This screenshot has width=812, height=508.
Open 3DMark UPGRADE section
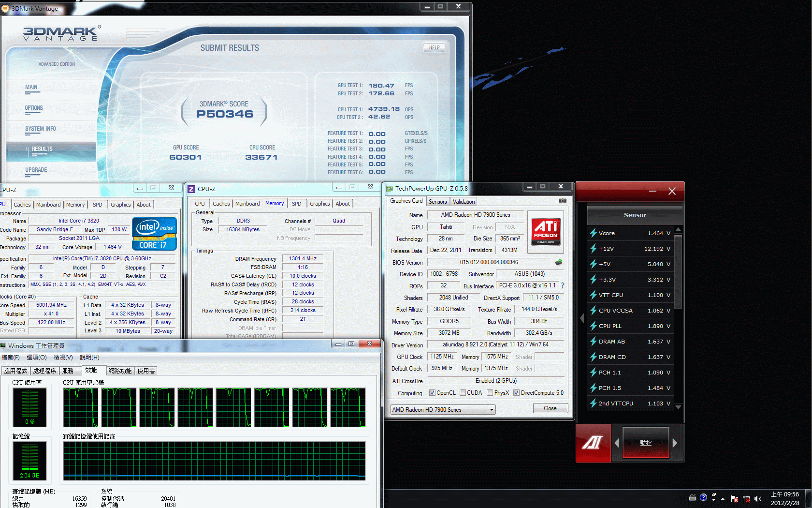point(36,170)
